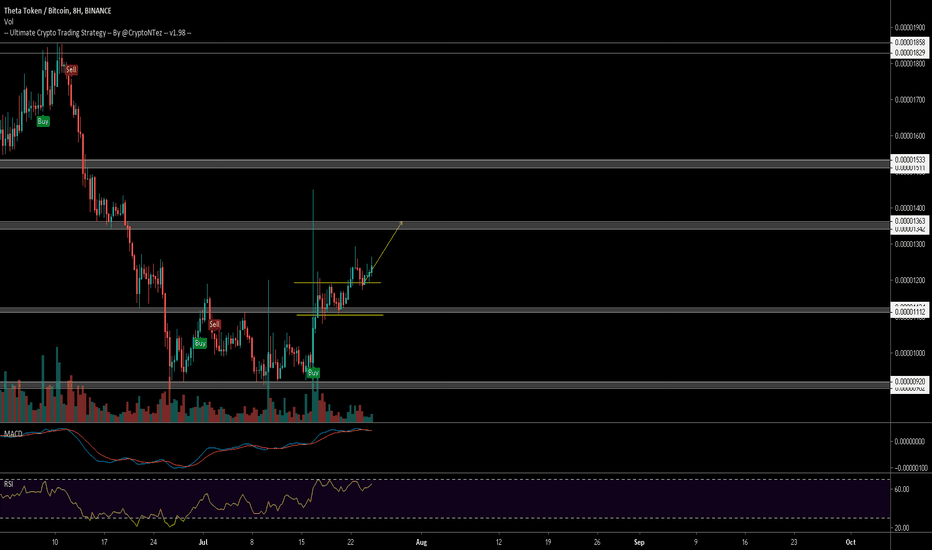This screenshot has height=550, width=932.
Task: Click the 0.00001300 price axis value
Action: tap(910, 244)
